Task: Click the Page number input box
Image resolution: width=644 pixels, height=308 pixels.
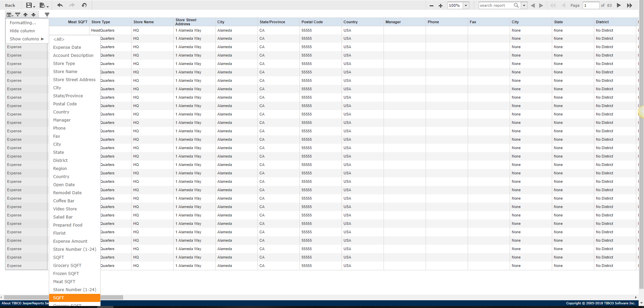Action: [x=591, y=5]
